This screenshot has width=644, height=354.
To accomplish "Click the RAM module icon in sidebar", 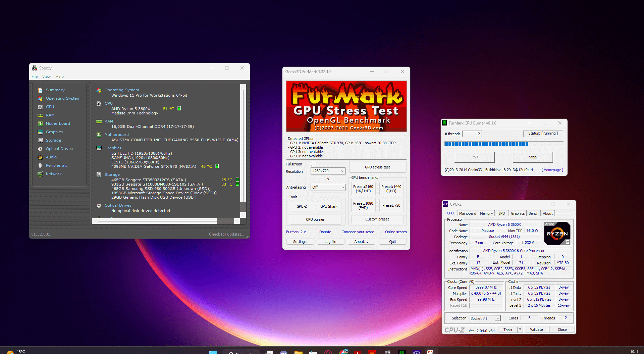I will tap(40, 115).
